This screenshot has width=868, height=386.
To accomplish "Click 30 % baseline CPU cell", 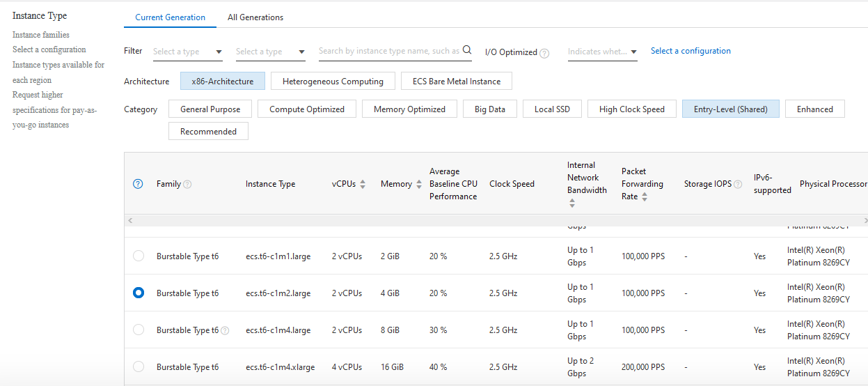I will 438,330.
